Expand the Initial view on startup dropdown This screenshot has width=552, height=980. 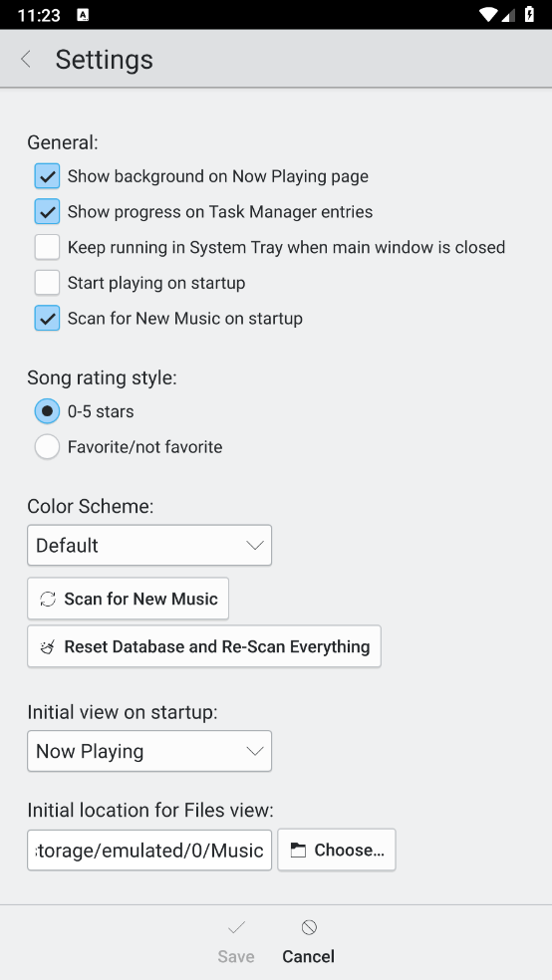pyautogui.click(x=149, y=751)
